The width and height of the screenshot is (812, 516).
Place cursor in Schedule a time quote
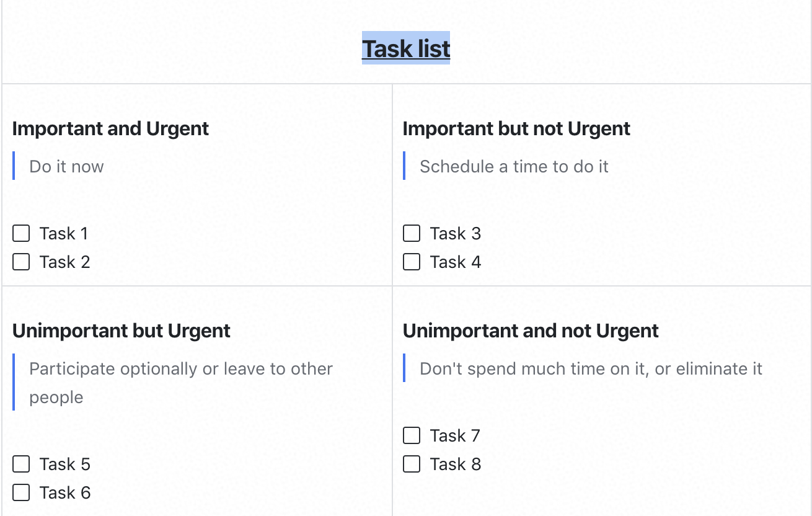click(x=514, y=166)
